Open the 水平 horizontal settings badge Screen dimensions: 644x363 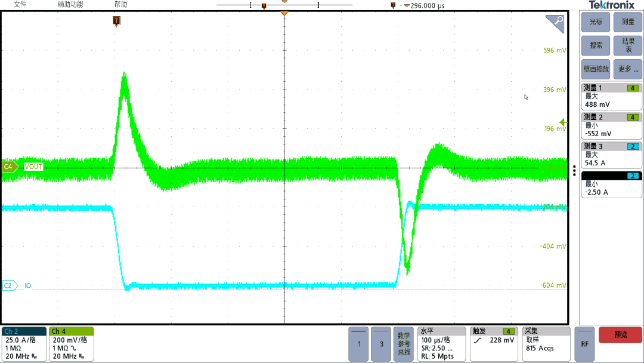tap(441, 344)
